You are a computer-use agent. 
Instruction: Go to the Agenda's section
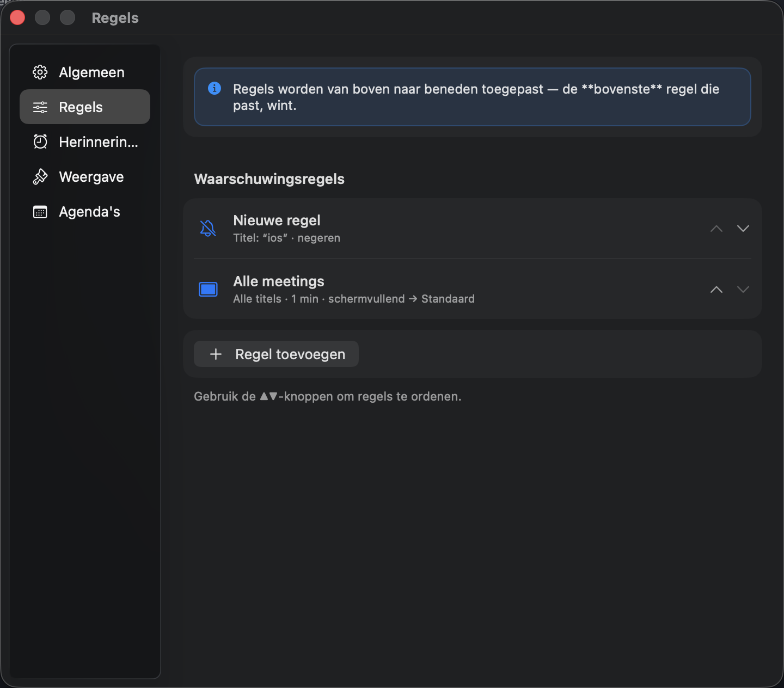[85, 212]
